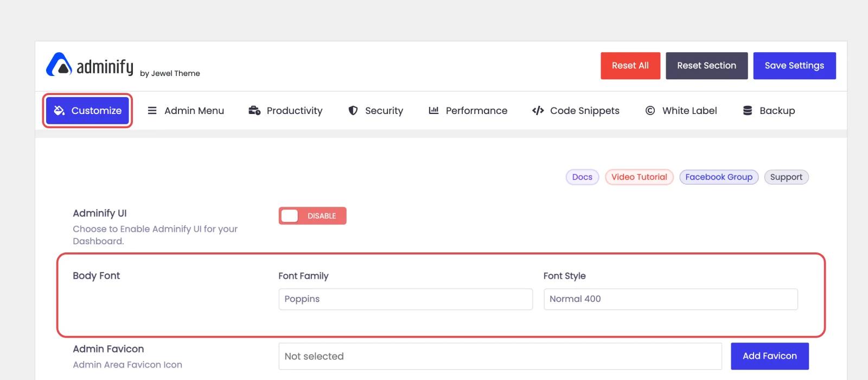Go to the Productivity tab
Screen dimensions: 868x380
click(285, 111)
